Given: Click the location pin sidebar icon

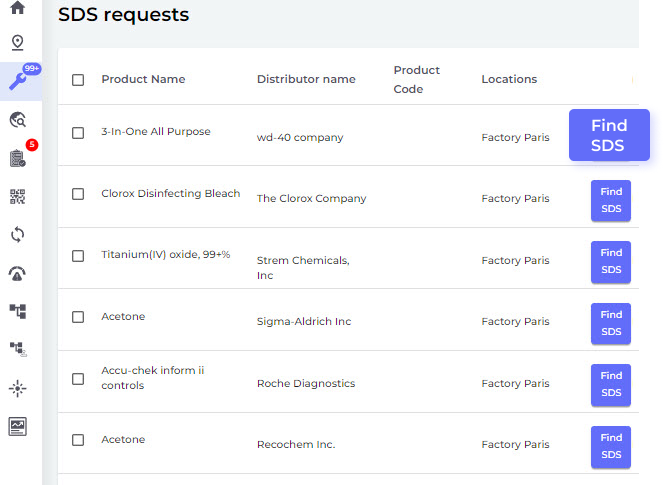Looking at the screenshot, I should click(x=17, y=43).
